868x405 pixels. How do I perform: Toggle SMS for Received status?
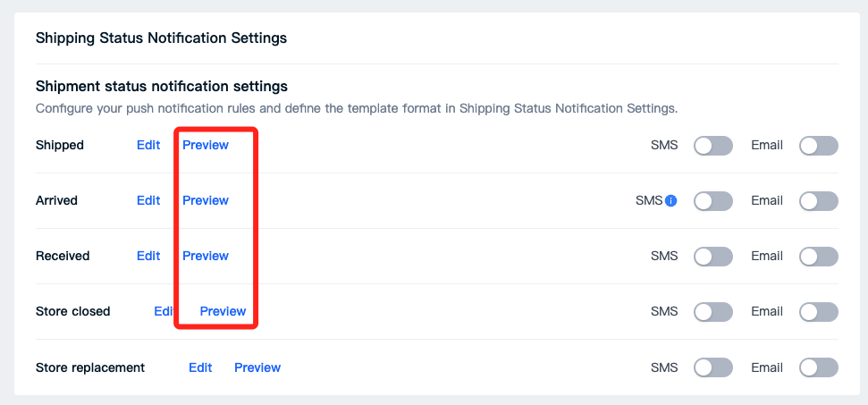click(x=713, y=257)
